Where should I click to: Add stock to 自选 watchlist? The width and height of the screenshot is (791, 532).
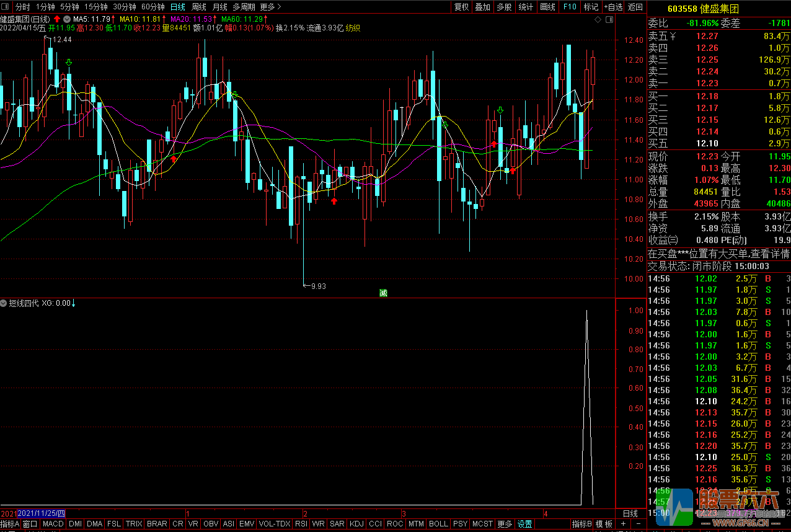pos(613,7)
